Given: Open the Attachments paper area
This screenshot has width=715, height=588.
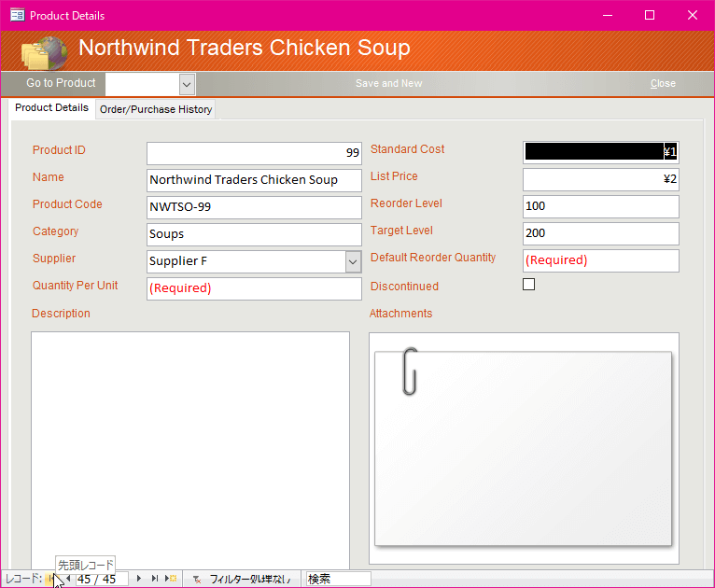Looking at the screenshot, I should (523, 448).
